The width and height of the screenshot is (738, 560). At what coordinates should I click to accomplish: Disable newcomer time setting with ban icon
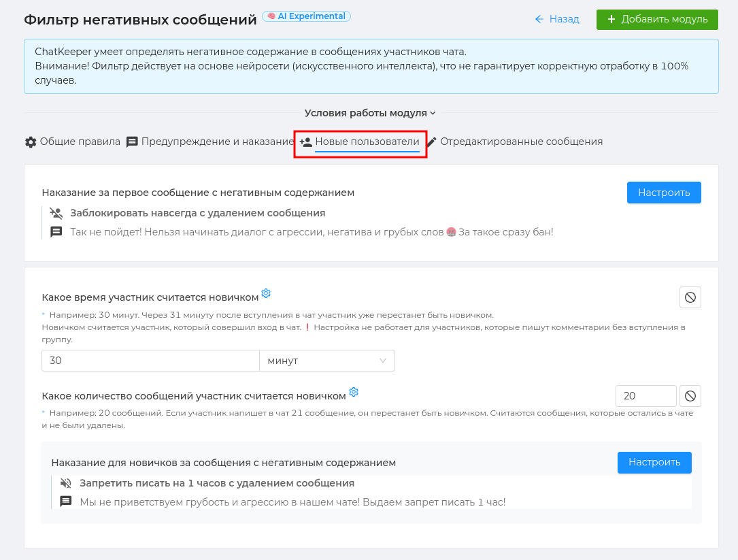(690, 297)
